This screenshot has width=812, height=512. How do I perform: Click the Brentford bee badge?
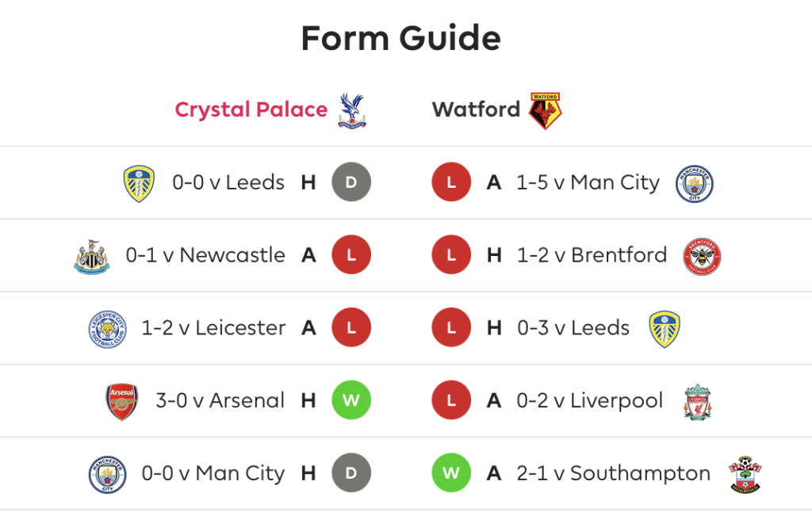tap(702, 256)
